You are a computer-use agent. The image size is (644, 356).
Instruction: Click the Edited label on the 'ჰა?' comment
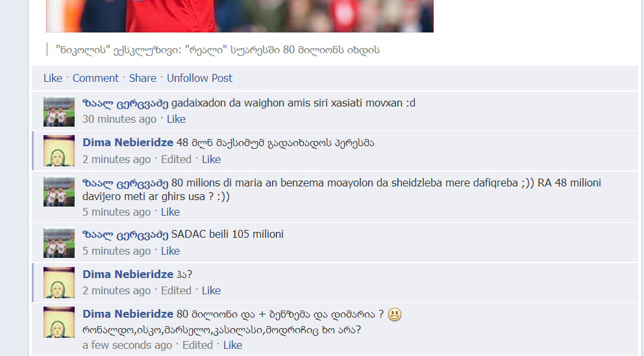click(176, 290)
